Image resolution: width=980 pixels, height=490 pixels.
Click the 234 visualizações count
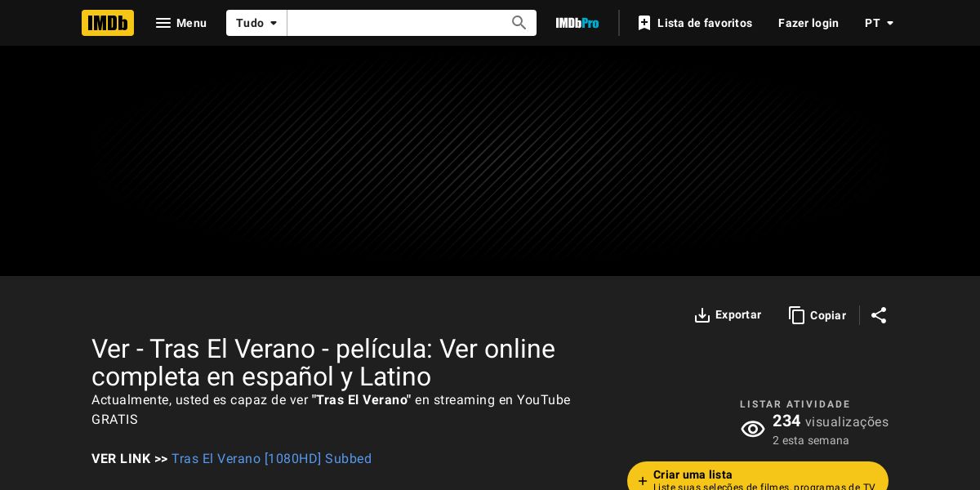831,421
